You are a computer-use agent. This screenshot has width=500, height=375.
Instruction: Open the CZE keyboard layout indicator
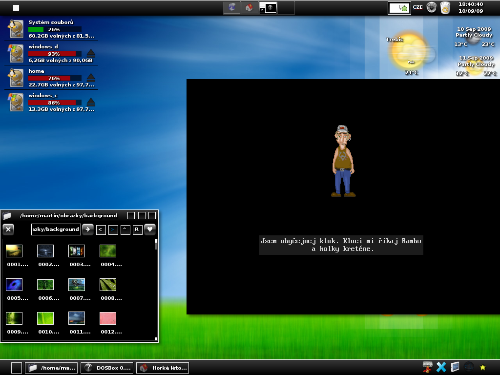(x=417, y=7)
